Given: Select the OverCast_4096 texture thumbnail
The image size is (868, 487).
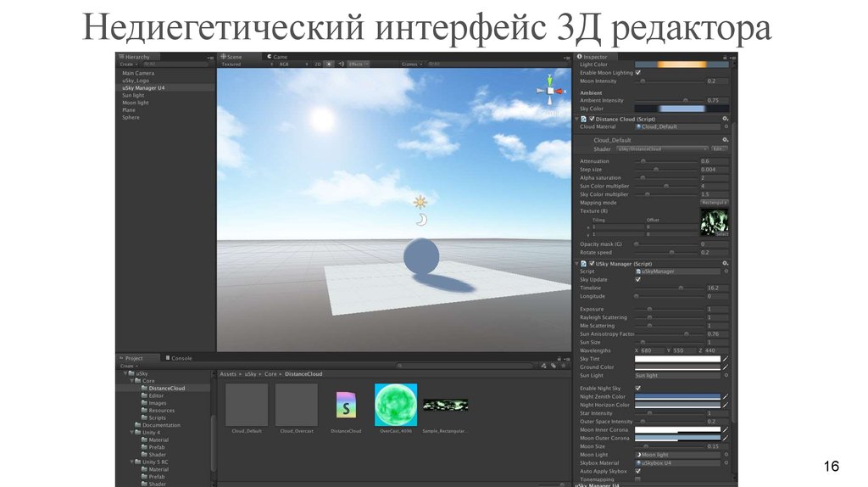Looking at the screenshot, I should pyautogui.click(x=395, y=404).
